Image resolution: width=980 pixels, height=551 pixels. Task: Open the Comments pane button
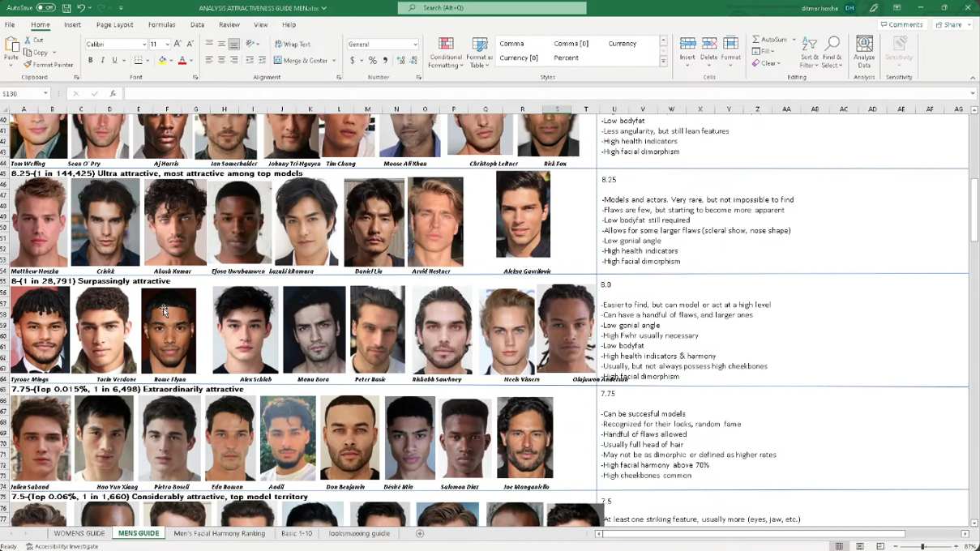[902, 25]
